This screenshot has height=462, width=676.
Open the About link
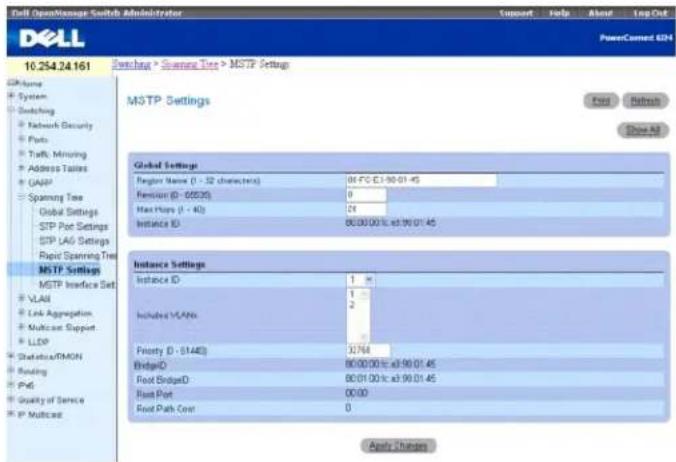tap(601, 13)
